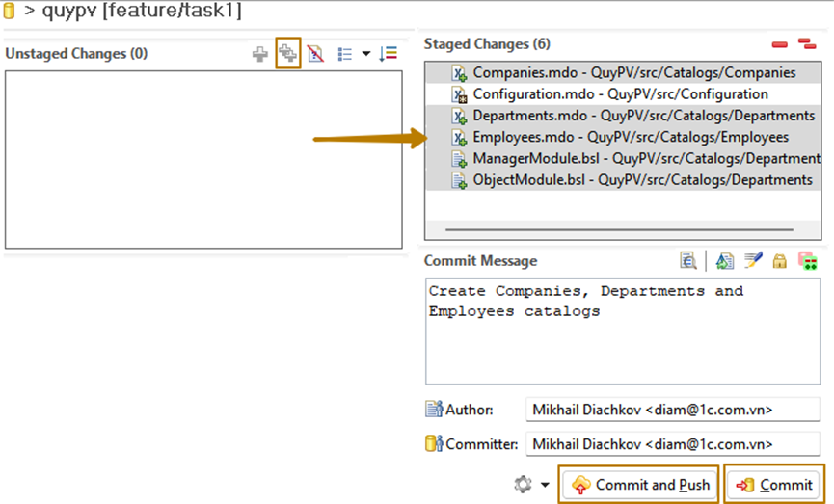Toggle the sort staged files icon
834x504 pixels.
tap(389, 55)
